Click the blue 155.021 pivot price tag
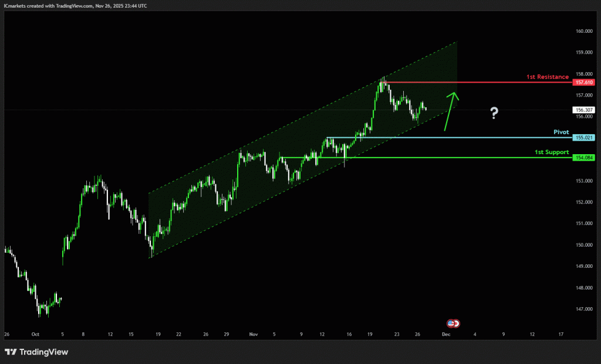The image size is (601, 364). [583, 137]
